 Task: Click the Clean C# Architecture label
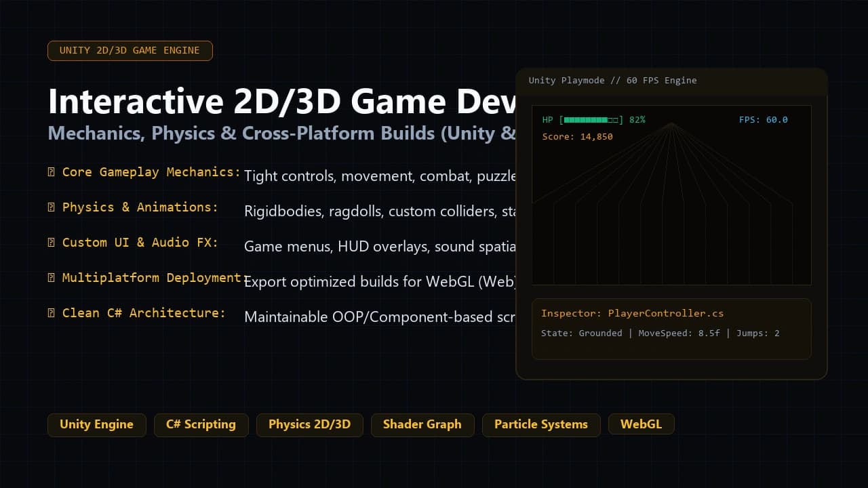coord(144,313)
